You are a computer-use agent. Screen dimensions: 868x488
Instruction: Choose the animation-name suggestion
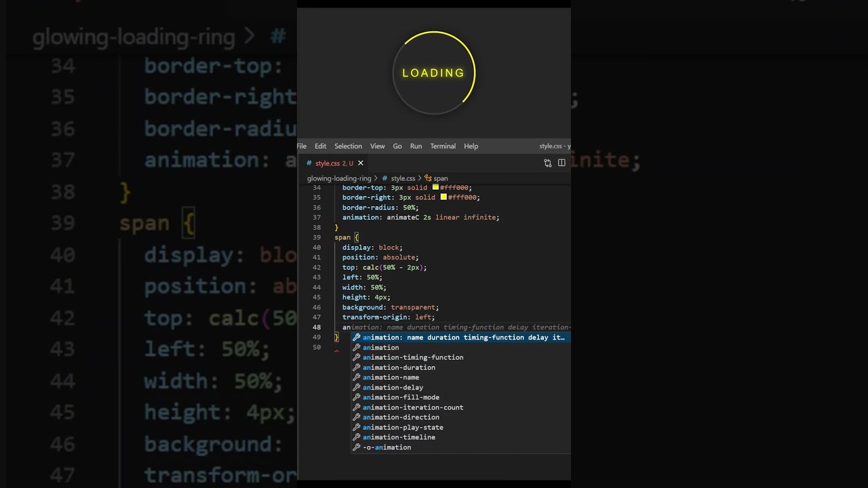pos(460,377)
